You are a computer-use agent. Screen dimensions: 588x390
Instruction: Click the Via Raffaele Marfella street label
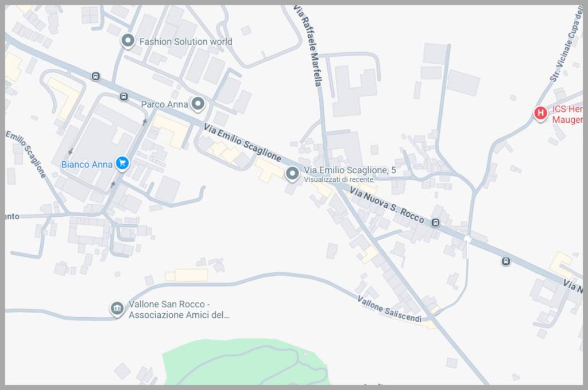308,46
